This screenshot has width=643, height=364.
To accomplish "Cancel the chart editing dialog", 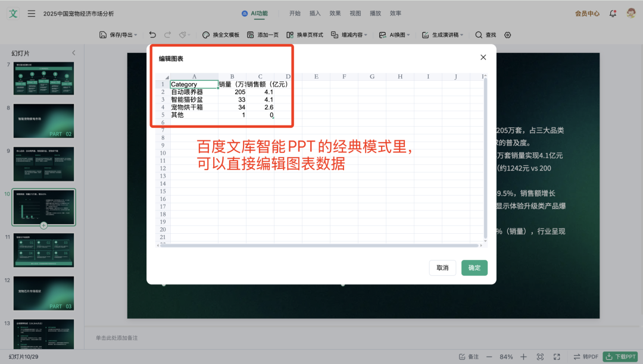I will point(442,268).
